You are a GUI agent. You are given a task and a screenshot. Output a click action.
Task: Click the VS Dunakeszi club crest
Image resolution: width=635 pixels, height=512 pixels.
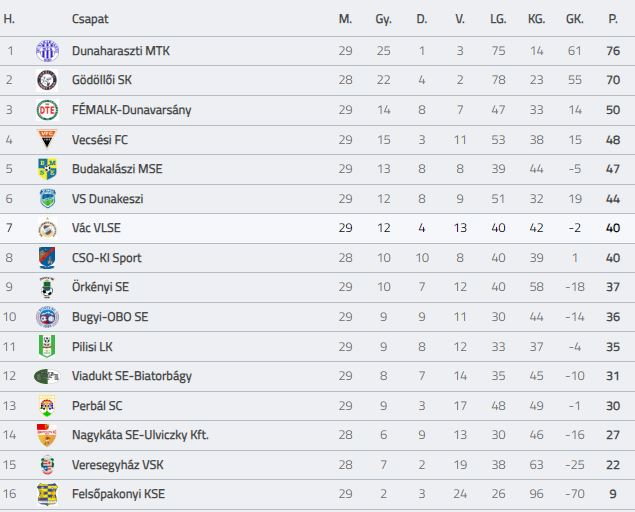[x=47, y=198]
